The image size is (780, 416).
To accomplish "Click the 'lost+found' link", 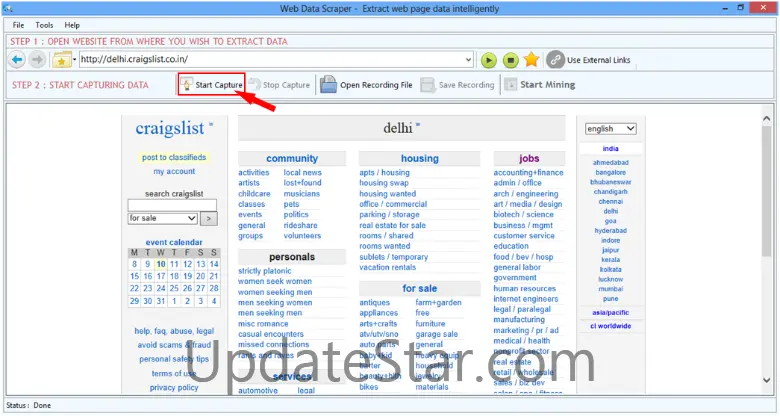I will click(x=302, y=183).
